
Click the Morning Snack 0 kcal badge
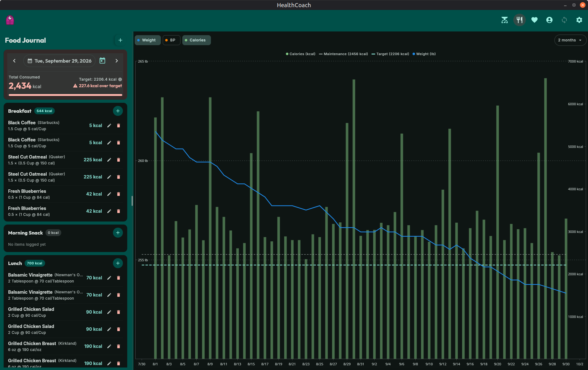click(53, 233)
